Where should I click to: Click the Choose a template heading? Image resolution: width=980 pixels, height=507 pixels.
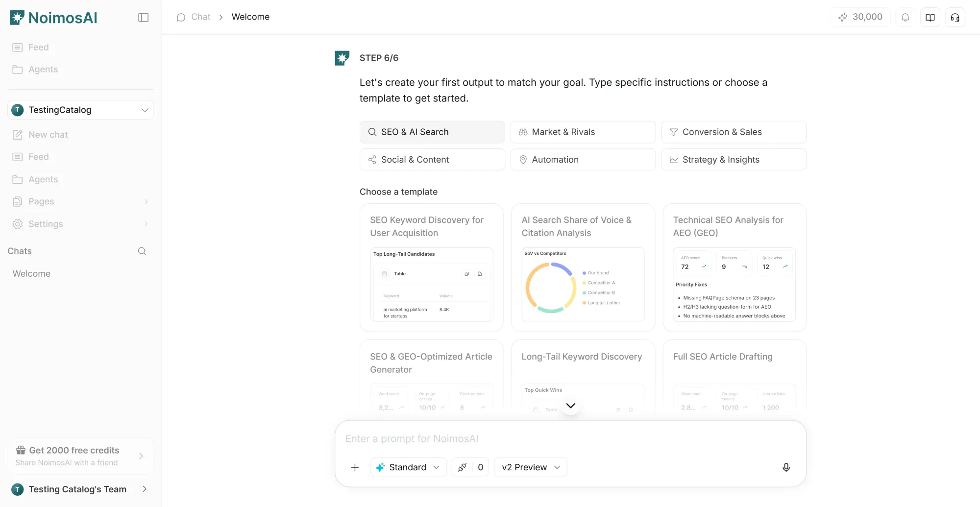pyautogui.click(x=398, y=192)
